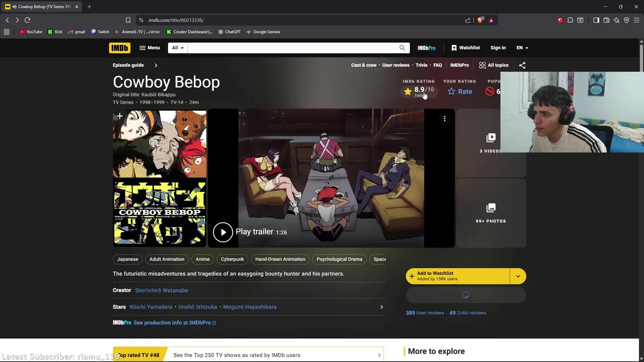
Task: Click the popularity trending icon
Action: [490, 91]
